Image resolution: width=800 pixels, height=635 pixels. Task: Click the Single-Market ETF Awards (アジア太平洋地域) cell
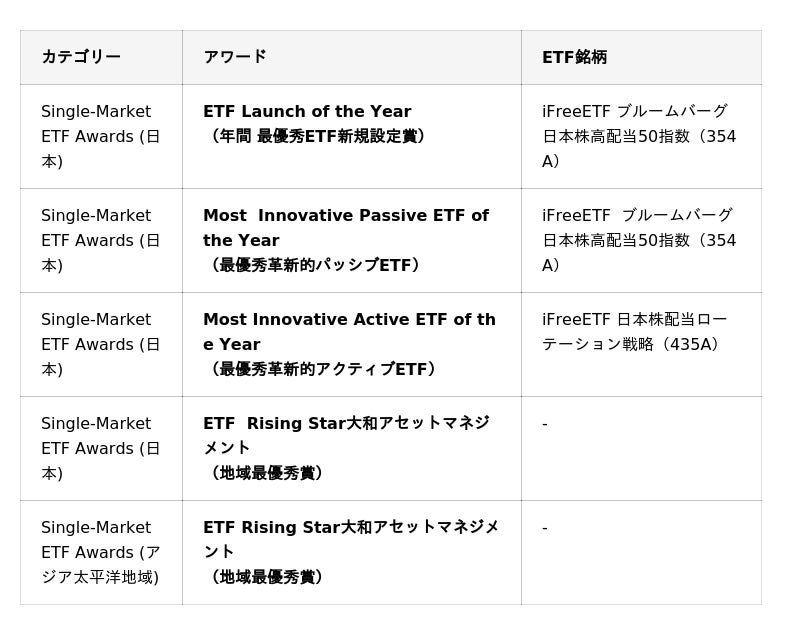(x=100, y=552)
